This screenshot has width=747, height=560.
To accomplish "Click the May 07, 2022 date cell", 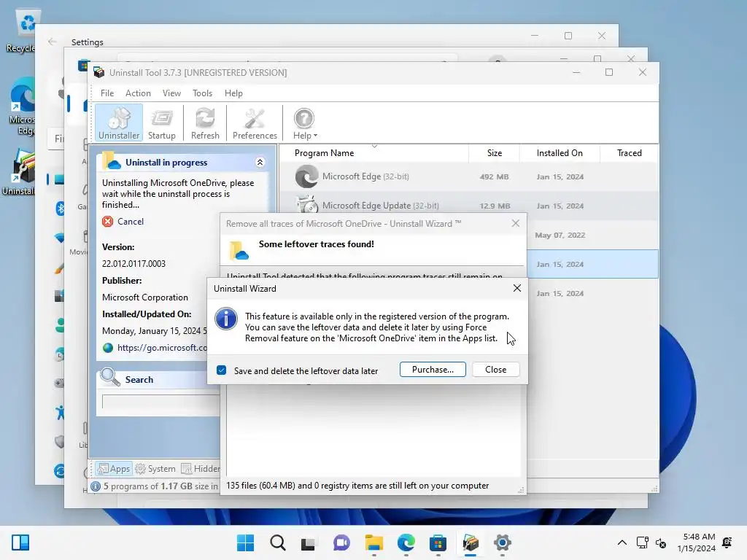I will pos(560,236).
